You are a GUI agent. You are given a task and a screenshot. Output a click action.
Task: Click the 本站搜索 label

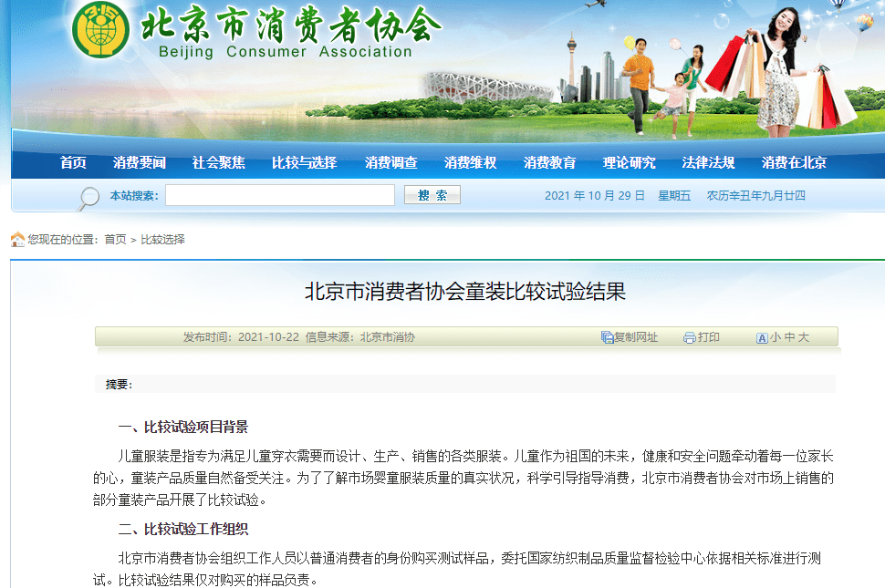[x=134, y=196]
